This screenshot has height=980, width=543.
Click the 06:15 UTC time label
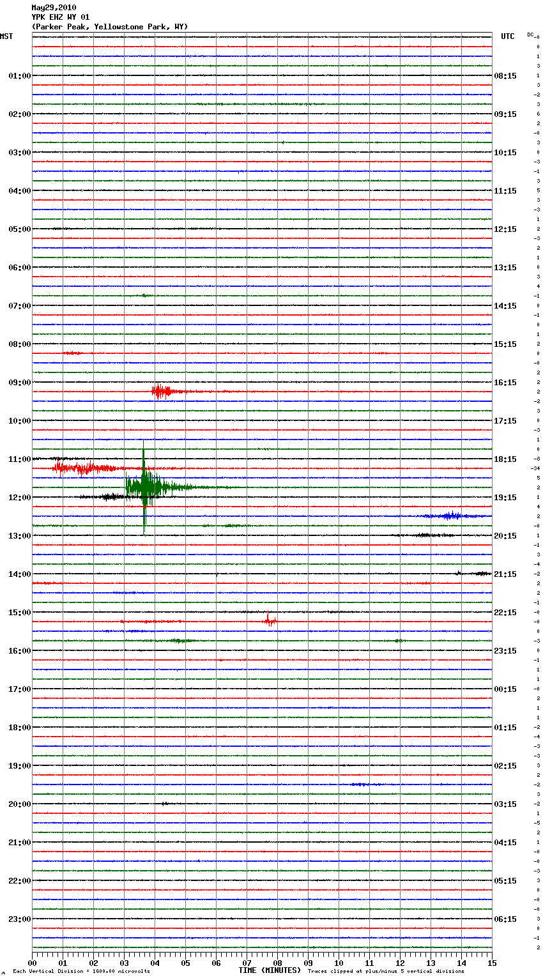[505, 919]
